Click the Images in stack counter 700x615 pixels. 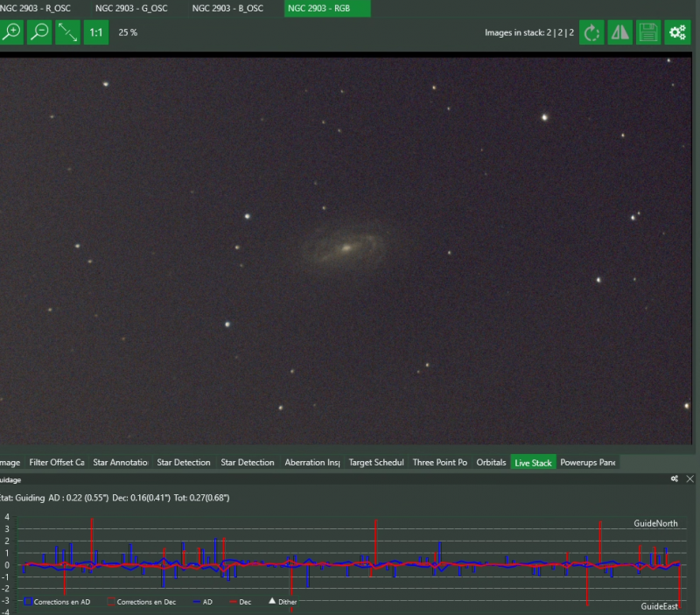click(x=529, y=32)
